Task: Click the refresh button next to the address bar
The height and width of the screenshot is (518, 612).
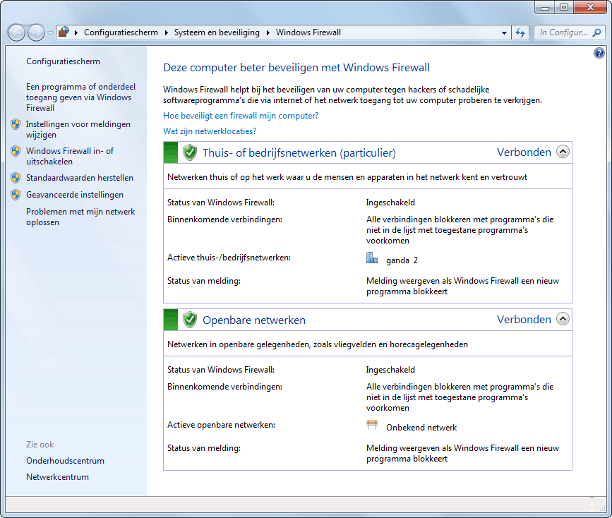Action: click(x=520, y=33)
